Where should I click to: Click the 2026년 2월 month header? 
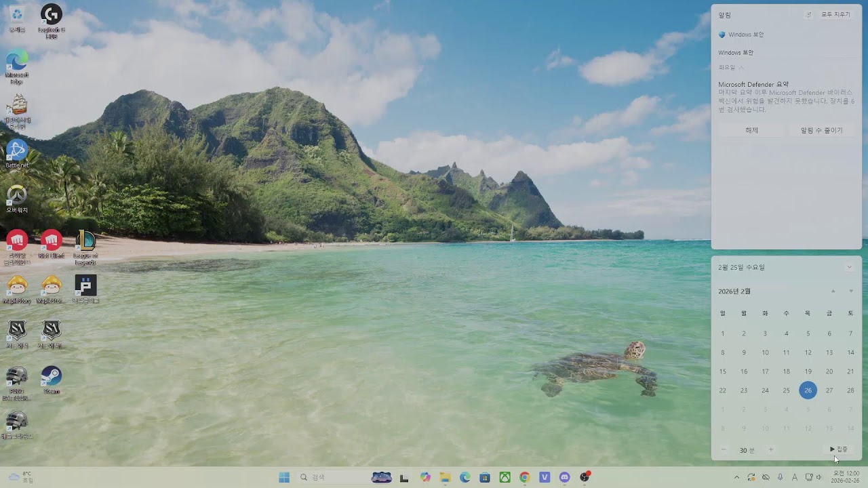tap(734, 291)
